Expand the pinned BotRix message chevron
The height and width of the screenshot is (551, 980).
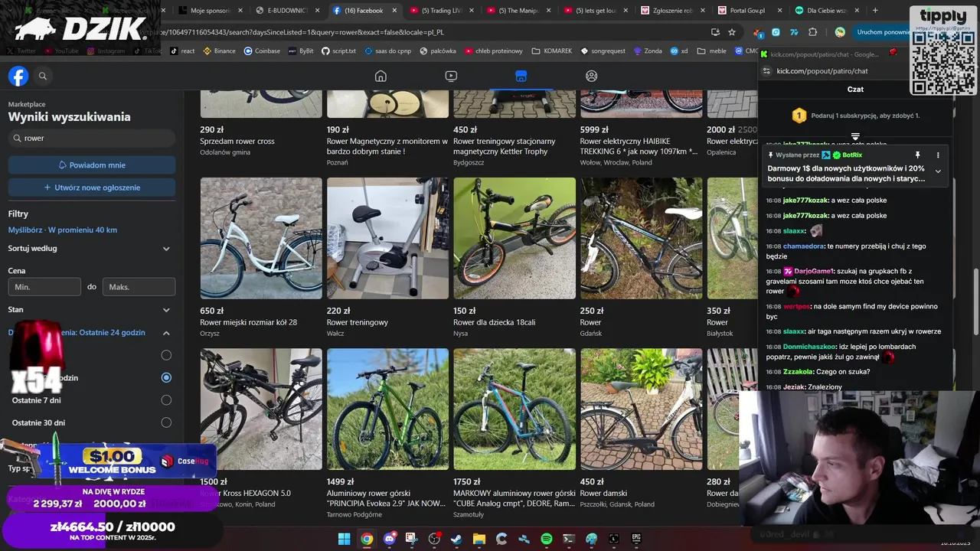tap(938, 171)
